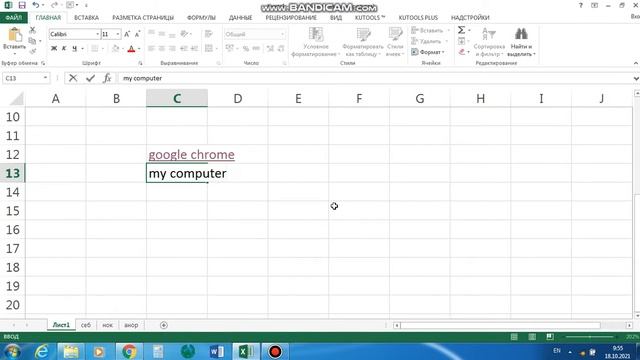Click Format as Table icon
The image size is (640, 360).
pos(363,34)
